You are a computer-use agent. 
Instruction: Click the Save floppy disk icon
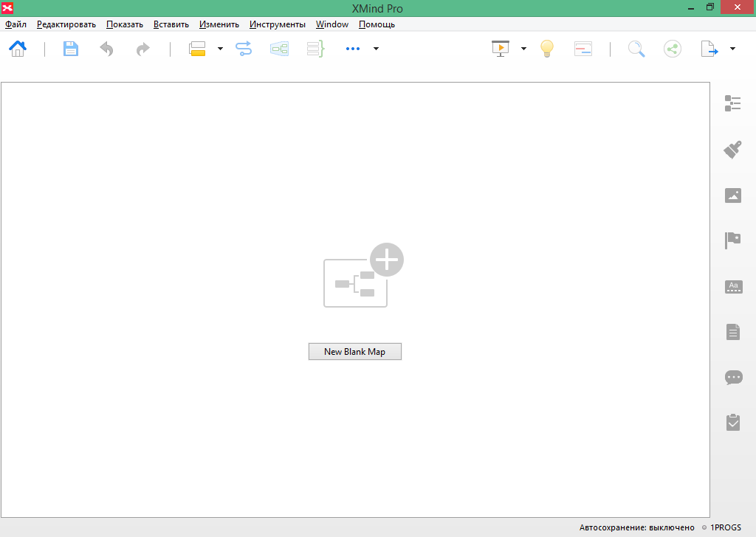[x=71, y=49]
